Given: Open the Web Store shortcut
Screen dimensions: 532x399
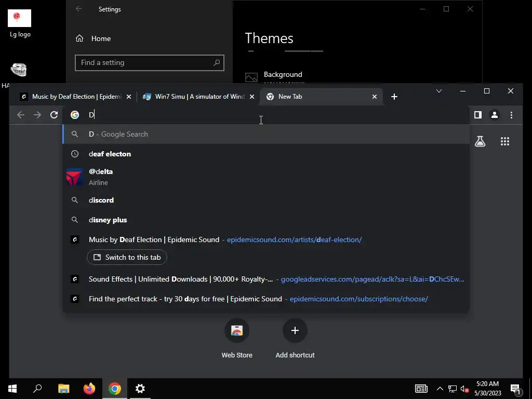Looking at the screenshot, I should point(237,339).
